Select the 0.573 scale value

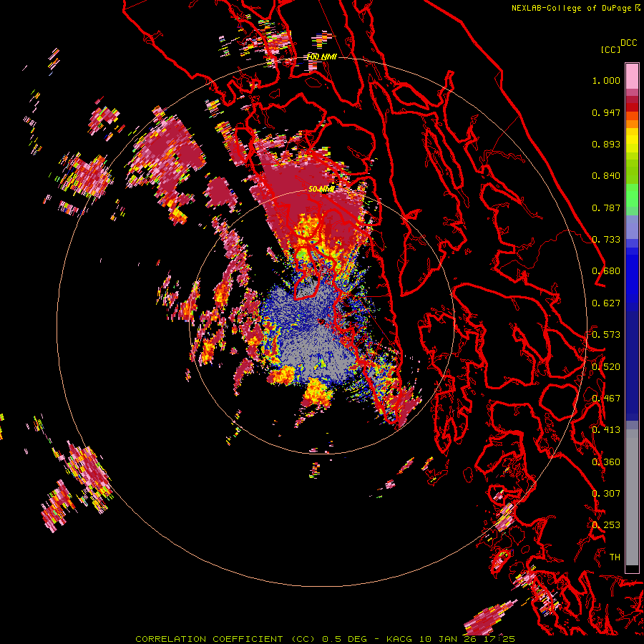[x=606, y=335]
